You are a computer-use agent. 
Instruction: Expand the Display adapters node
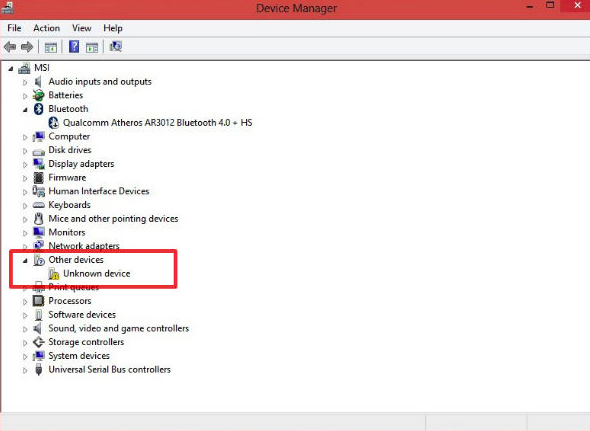(25, 164)
